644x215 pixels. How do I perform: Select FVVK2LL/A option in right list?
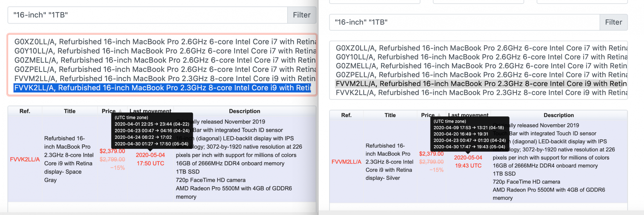click(481, 93)
